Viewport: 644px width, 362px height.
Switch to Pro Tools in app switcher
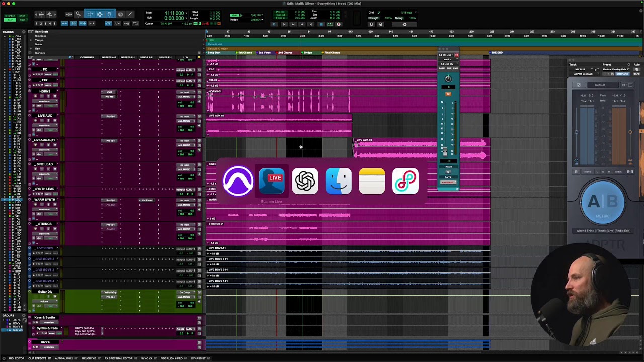pyautogui.click(x=238, y=181)
